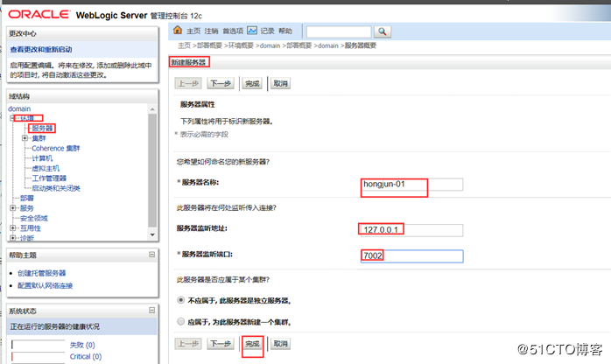Click bottom 完成 button
This screenshot has height=364, width=611.
252,344
